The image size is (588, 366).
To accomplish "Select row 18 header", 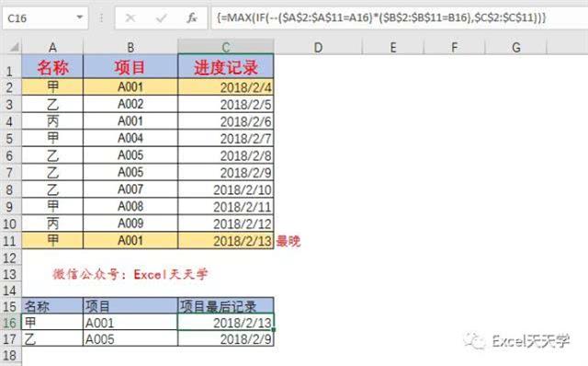I will click(10, 355).
